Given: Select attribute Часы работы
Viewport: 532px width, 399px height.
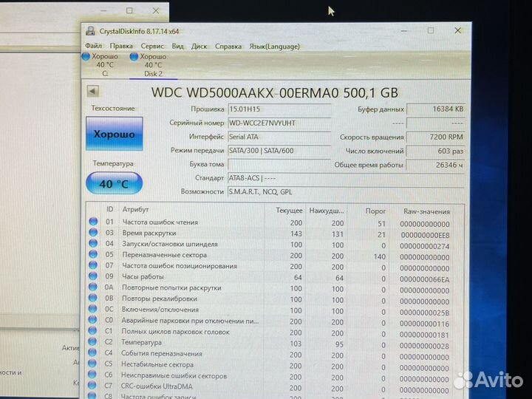Looking at the screenshot, I should (x=143, y=276).
